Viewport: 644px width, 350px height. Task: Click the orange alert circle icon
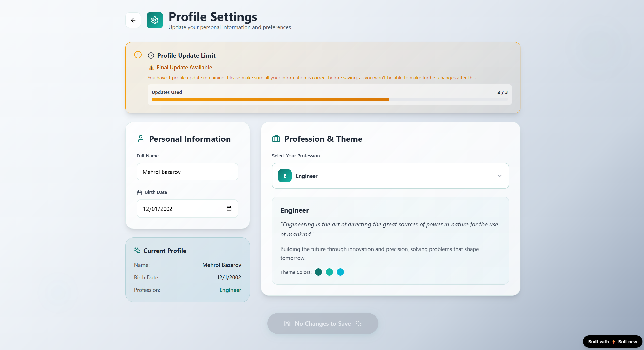click(x=138, y=55)
